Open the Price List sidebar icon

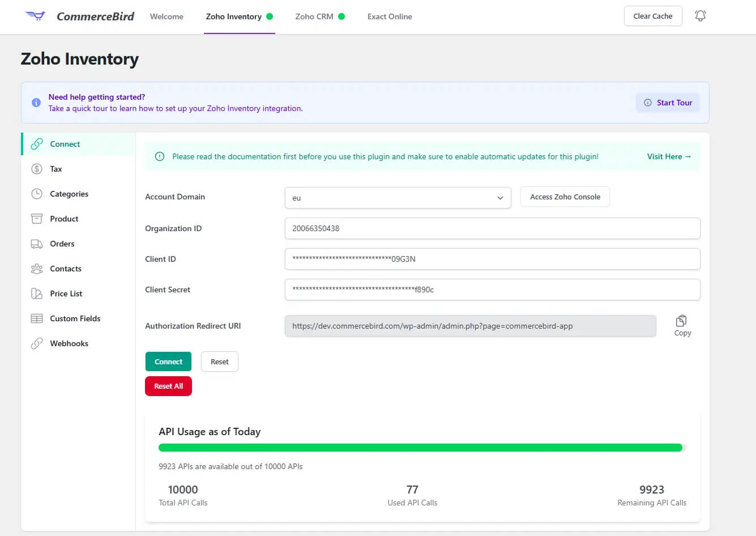pyautogui.click(x=37, y=293)
